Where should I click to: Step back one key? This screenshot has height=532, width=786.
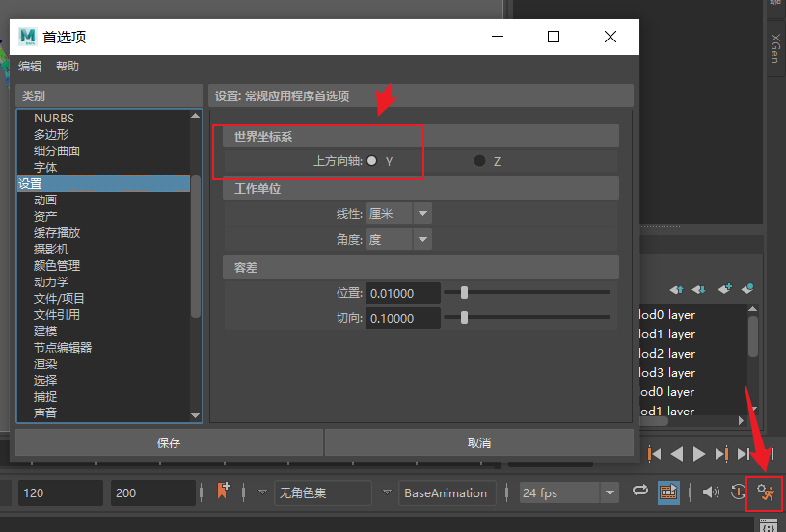coord(654,454)
